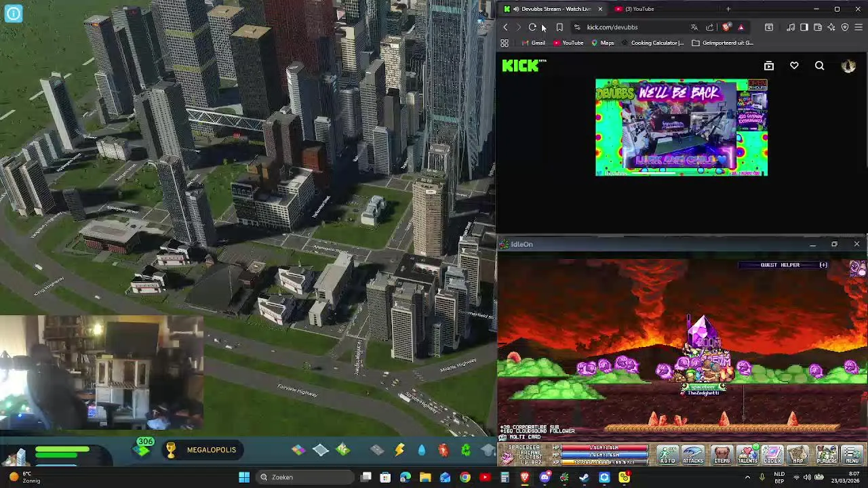Open the PLAYERS list in IdleOn
The image size is (868, 488).
(x=827, y=455)
